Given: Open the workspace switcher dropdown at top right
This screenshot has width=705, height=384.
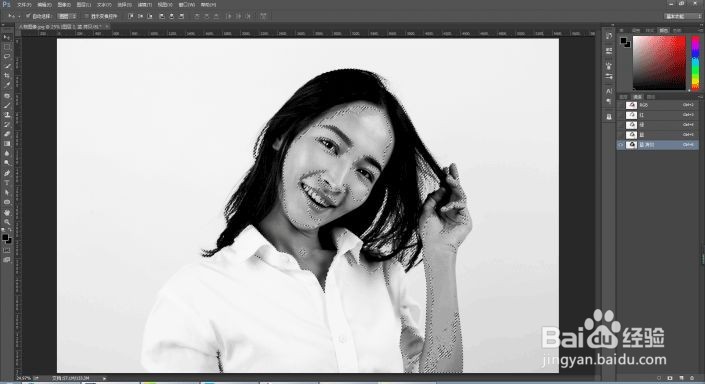Looking at the screenshot, I should click(683, 16).
